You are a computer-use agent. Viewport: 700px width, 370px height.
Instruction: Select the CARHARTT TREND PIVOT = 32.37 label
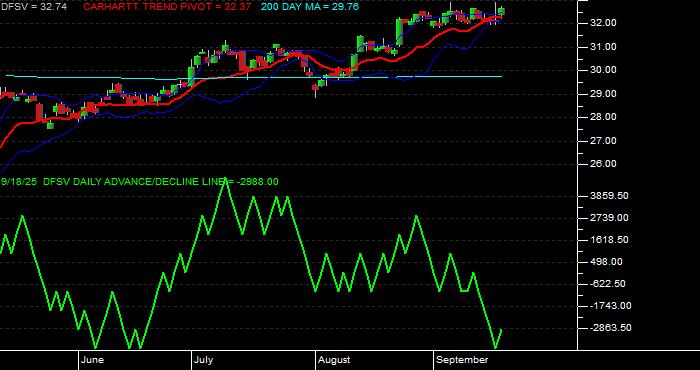click(167, 7)
